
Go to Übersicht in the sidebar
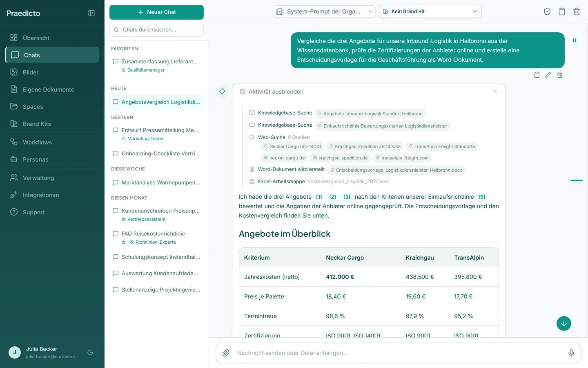pos(52,38)
